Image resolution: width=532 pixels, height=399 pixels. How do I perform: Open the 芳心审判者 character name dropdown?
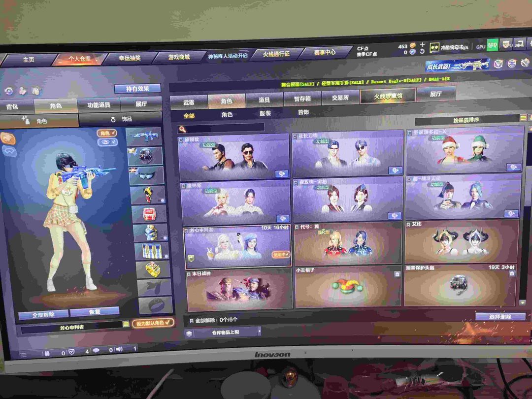[126, 324]
